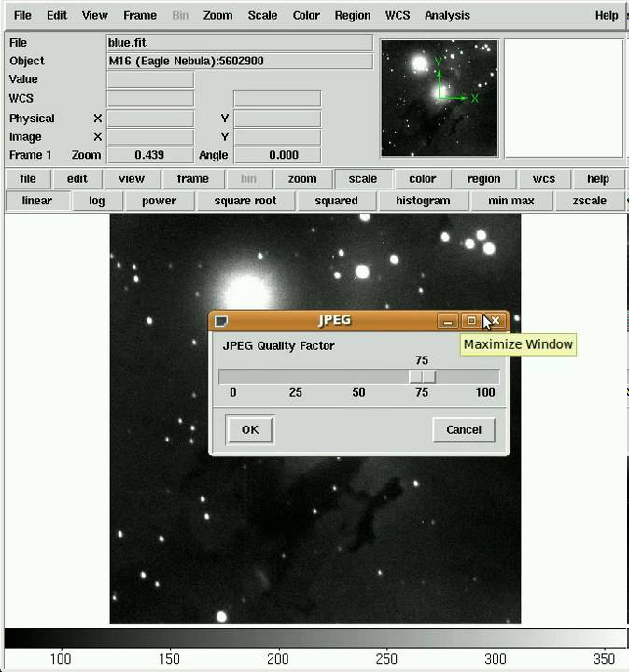Click the Physical X field
The width and height of the screenshot is (629, 672).
point(150,119)
